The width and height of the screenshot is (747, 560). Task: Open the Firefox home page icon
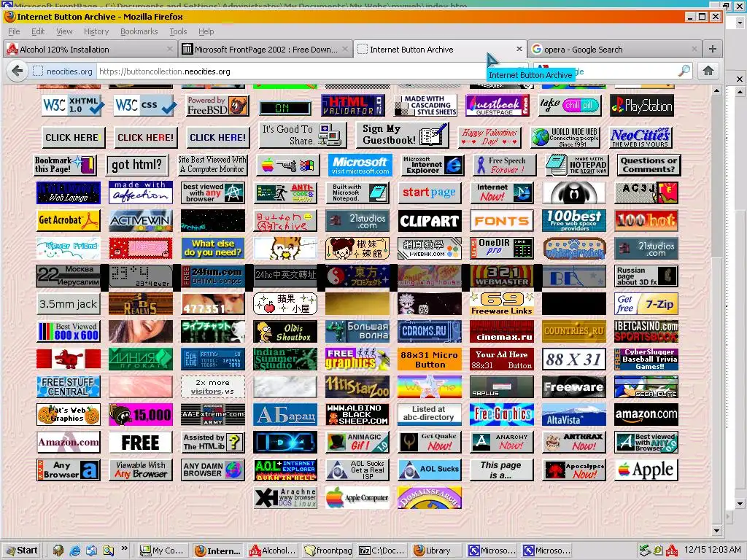708,71
